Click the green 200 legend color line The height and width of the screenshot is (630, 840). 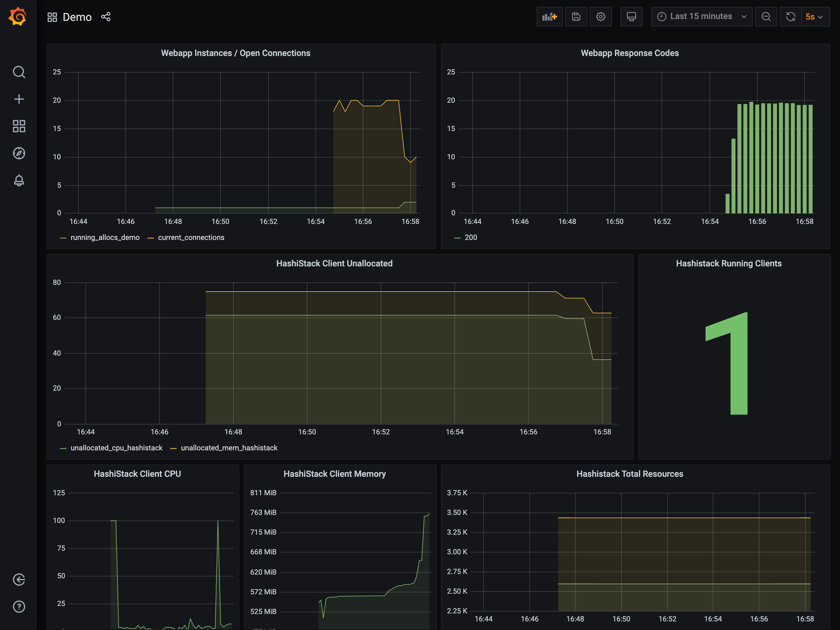coord(458,238)
